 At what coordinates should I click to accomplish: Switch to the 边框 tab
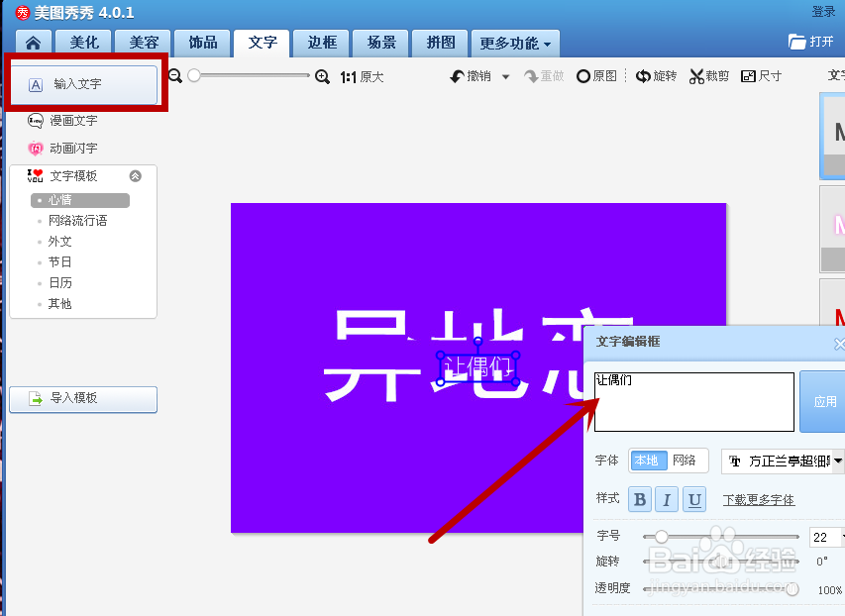320,43
